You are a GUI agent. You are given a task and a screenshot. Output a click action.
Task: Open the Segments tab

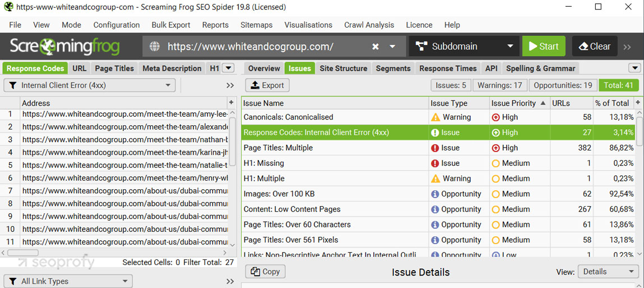coord(393,68)
